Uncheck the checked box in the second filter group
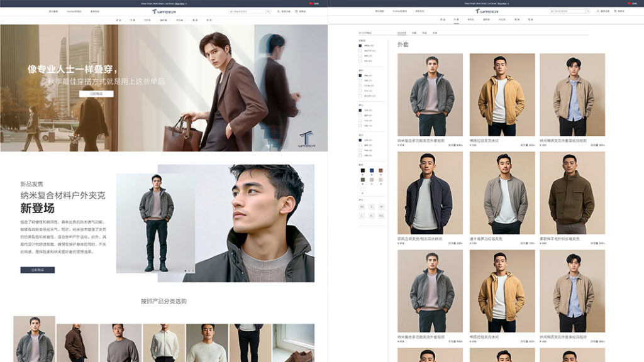644x362 pixels. 360,75
